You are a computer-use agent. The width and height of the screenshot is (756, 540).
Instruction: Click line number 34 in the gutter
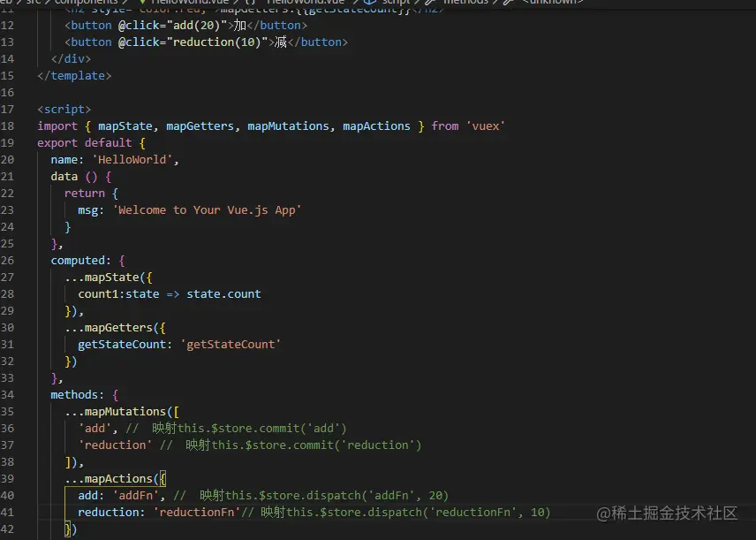(x=7, y=395)
